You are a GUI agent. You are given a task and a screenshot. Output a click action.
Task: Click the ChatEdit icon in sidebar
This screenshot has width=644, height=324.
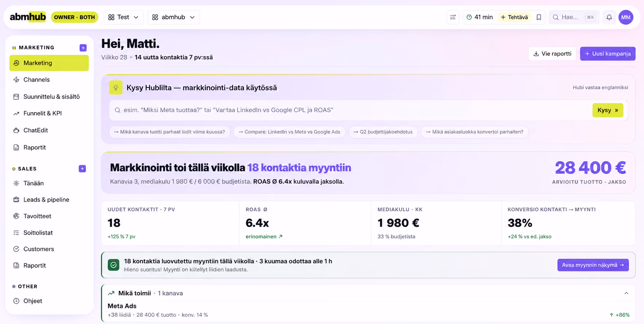pyautogui.click(x=16, y=130)
